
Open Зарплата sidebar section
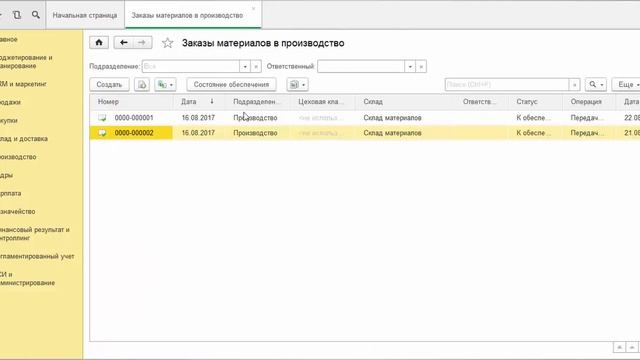tap(11, 193)
